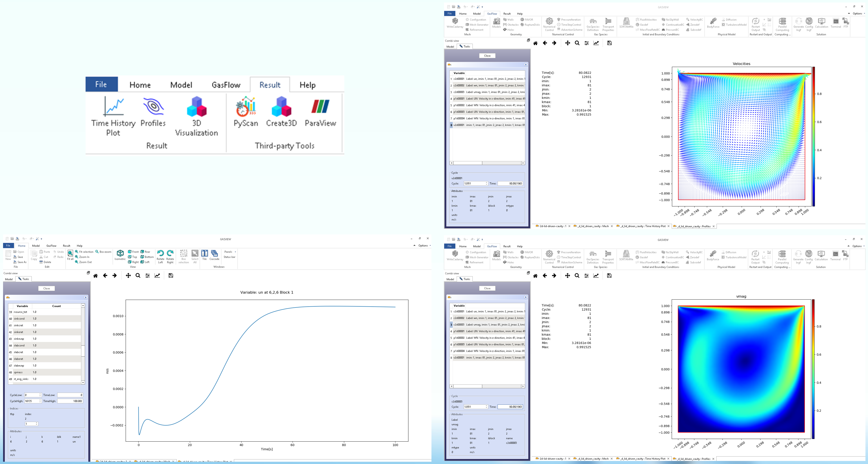
Task: Click plot magnifier zoom in bottom-left window
Action: click(x=138, y=276)
